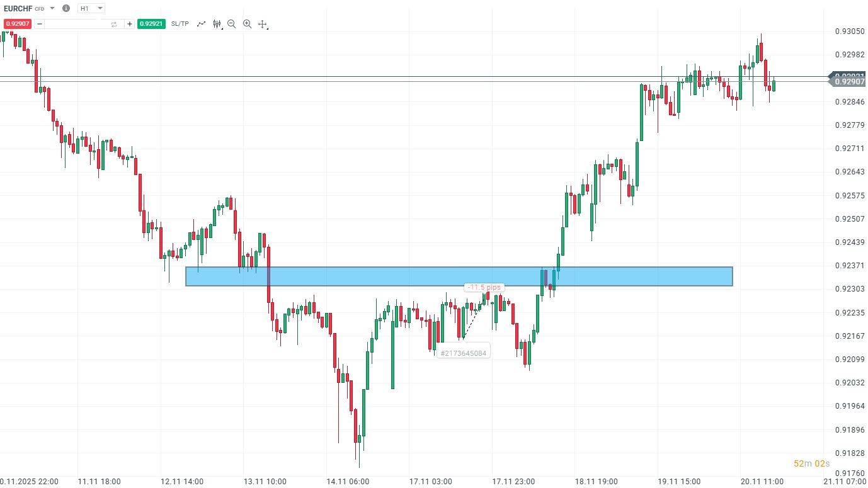
Task: Toggle the SL/TP option
Action: coord(180,24)
